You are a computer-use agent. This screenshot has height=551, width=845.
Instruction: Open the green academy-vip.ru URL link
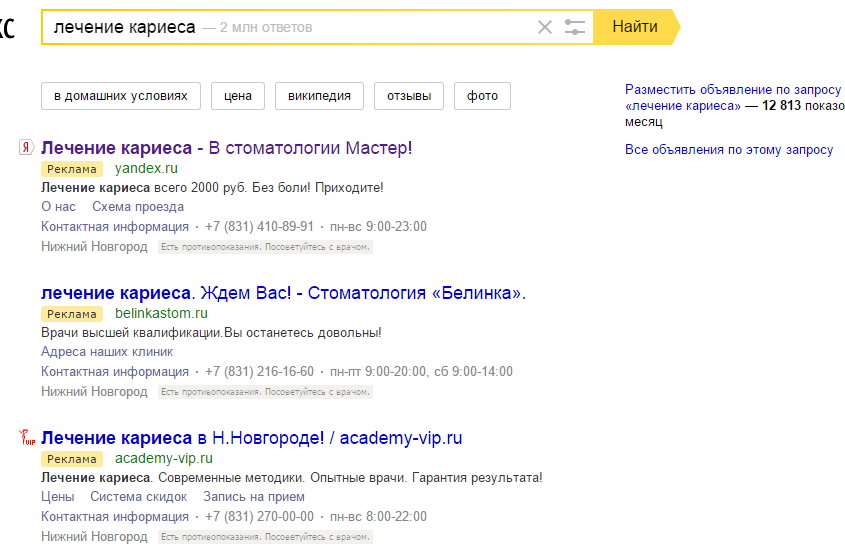164,458
